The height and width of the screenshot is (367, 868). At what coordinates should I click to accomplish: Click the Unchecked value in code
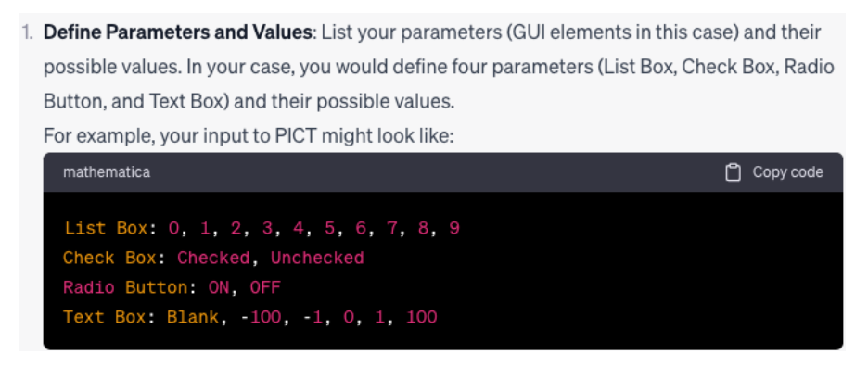[x=317, y=258]
